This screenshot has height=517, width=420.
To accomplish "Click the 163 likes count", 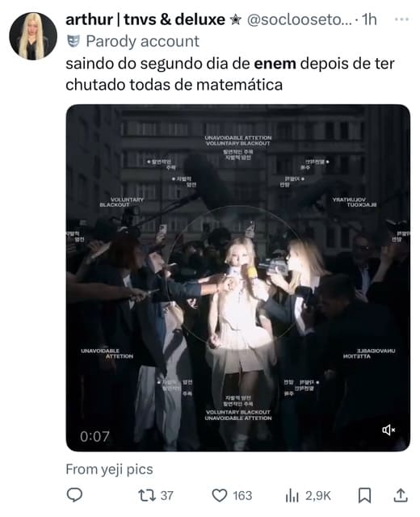I will [x=242, y=495].
